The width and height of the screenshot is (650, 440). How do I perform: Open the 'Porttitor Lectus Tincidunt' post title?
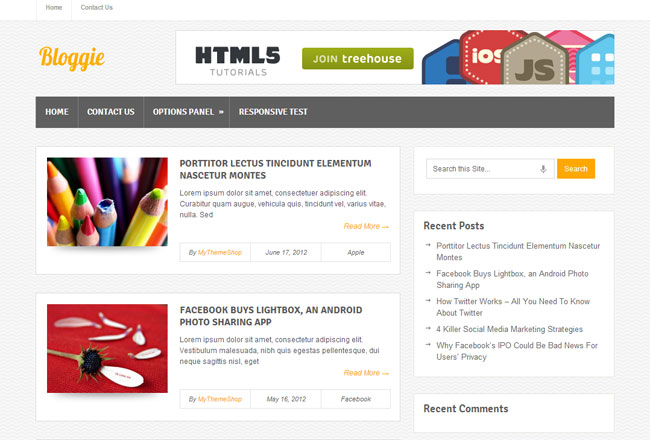point(275,169)
